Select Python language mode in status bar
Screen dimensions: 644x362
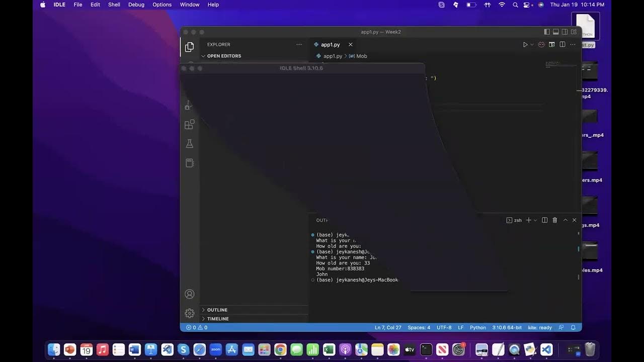pyautogui.click(x=478, y=327)
